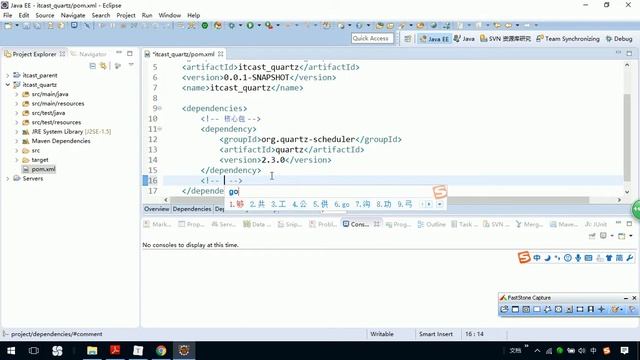
Task: Select candidate 6 'go' in IME popup
Action: [x=342, y=204]
